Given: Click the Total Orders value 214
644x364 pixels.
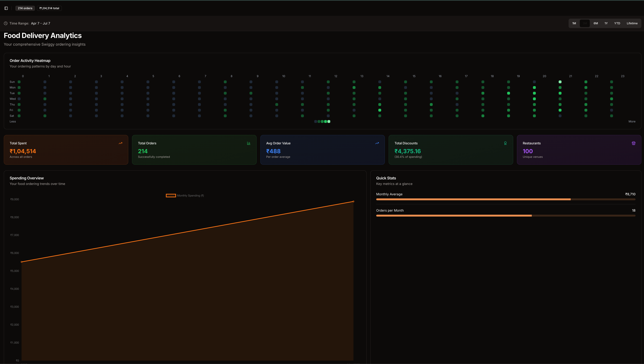Looking at the screenshot, I should pyautogui.click(x=143, y=151).
